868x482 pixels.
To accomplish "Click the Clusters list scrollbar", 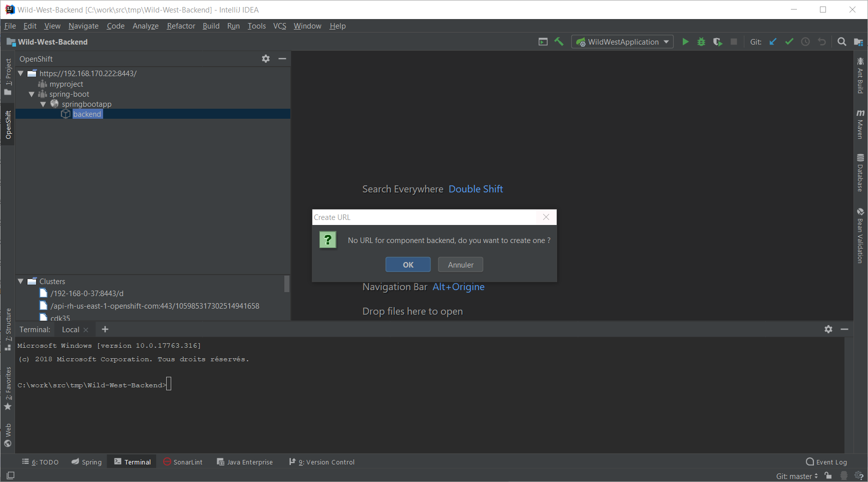I will [287, 284].
